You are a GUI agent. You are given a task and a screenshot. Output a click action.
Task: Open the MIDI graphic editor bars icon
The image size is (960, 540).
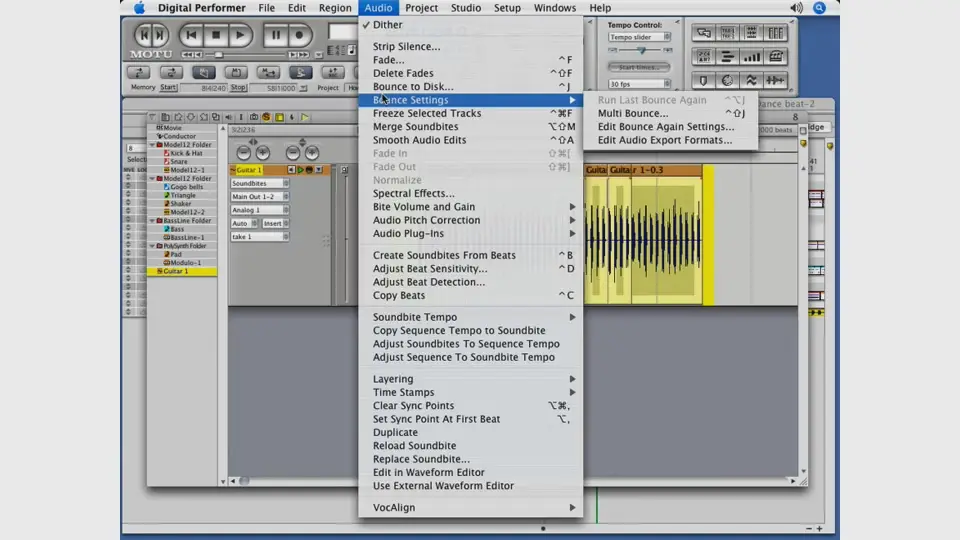727,56
